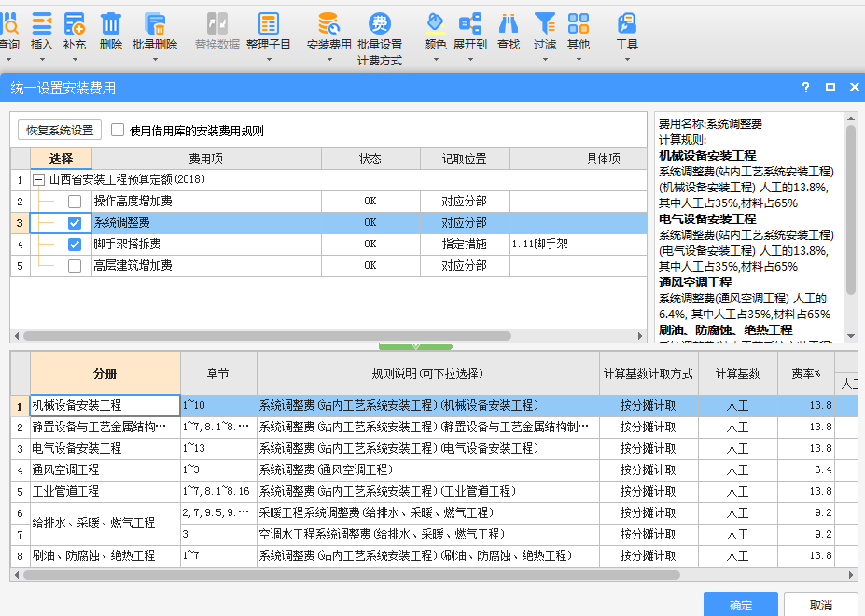Open dropdown arrow under 工具

tap(627, 59)
